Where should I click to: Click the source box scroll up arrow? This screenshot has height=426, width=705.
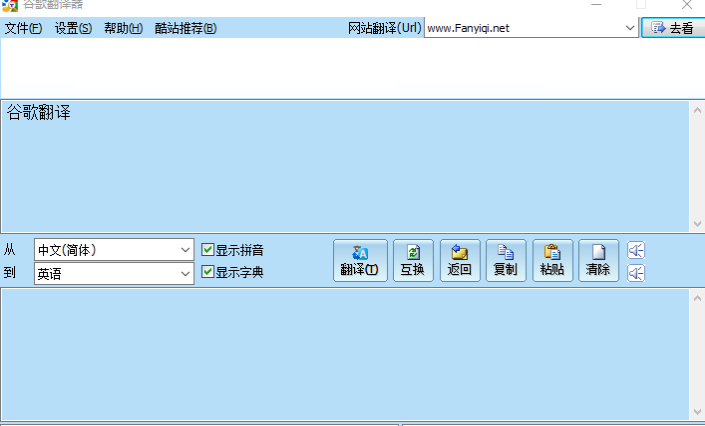tap(697, 110)
